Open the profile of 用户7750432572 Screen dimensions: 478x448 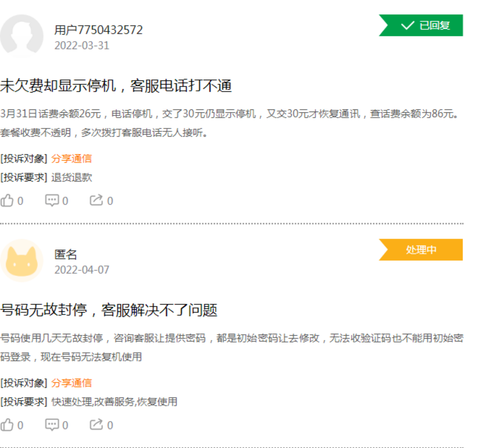98,30
